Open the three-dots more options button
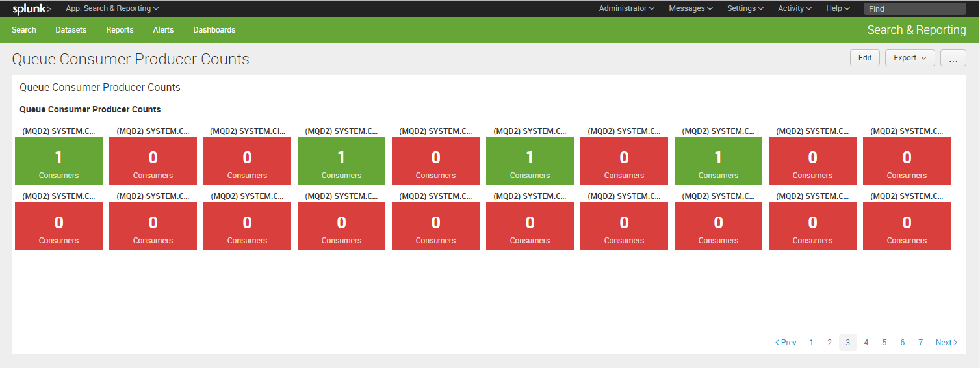Viewport: 980px width, 368px height. click(x=953, y=58)
